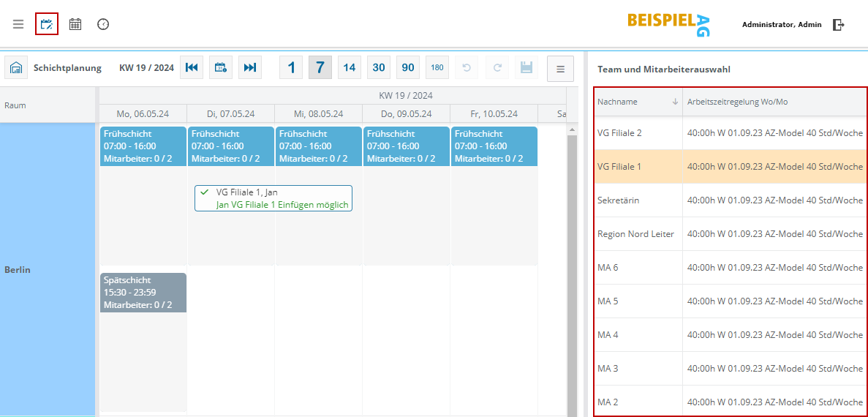The height and width of the screenshot is (417, 868).
Task: Open the calendar grid view icon
Action: coord(75,24)
